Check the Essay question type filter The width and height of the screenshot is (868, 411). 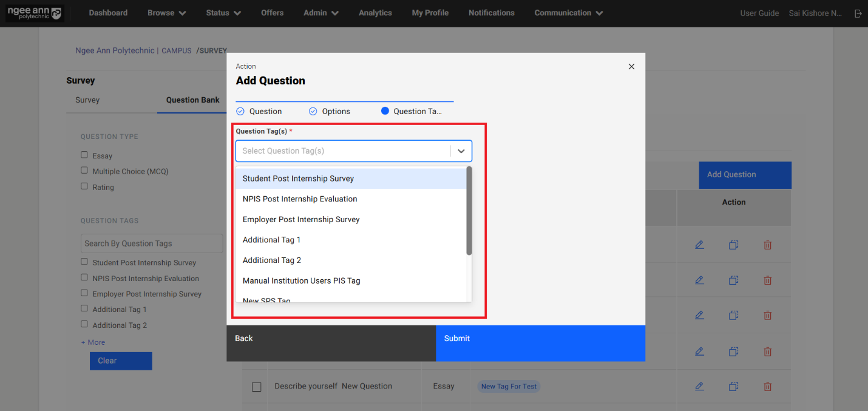[x=84, y=155]
